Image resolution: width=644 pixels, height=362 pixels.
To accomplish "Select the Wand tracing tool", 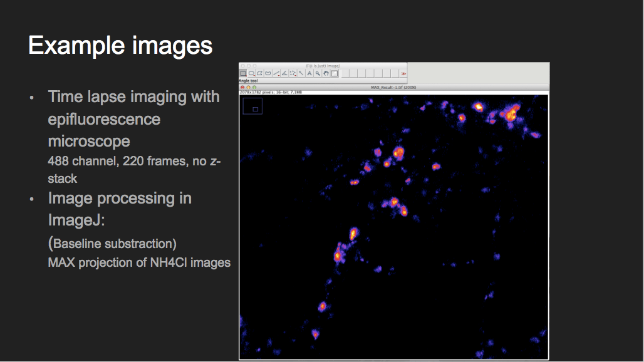I will [x=301, y=73].
